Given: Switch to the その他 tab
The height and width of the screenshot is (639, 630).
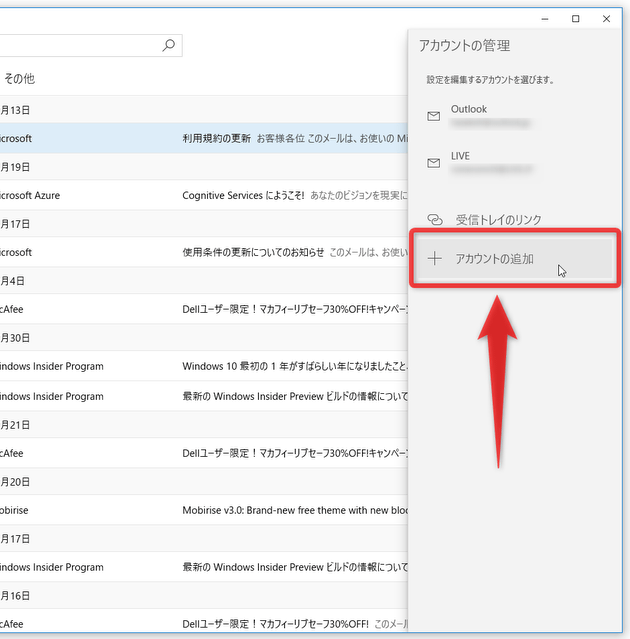Looking at the screenshot, I should (x=19, y=78).
